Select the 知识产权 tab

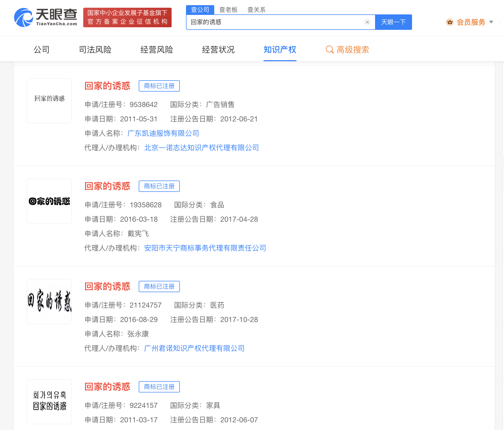pyautogui.click(x=280, y=49)
